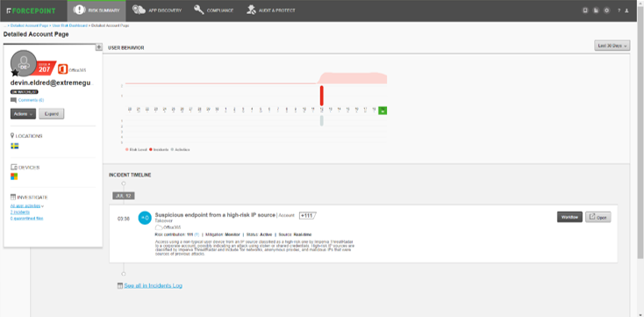Screen dimensions: 644x317
Task: Click the blue incident circle icon
Action: 145,219
